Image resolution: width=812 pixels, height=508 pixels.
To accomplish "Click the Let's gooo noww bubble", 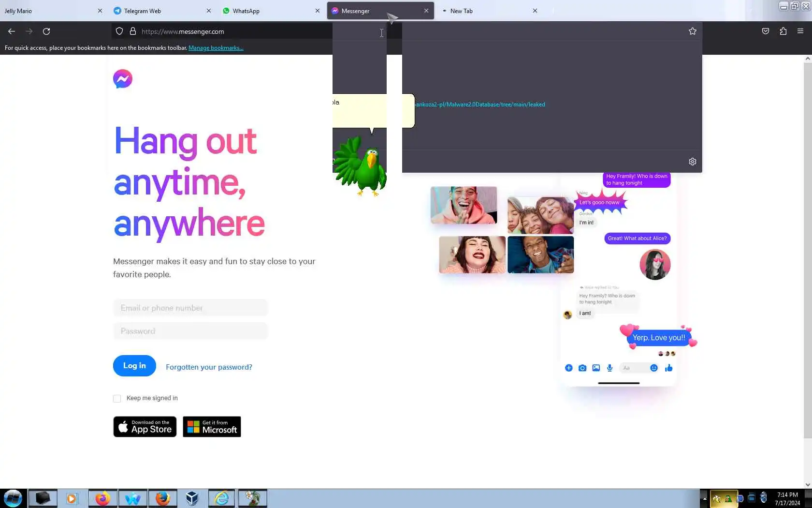I will tap(599, 203).
